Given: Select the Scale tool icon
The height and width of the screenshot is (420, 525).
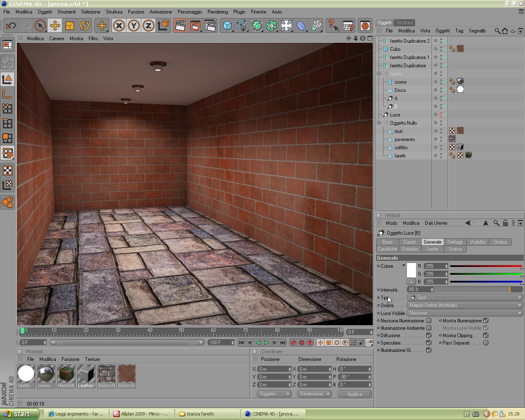Looking at the screenshot, I should pos(69,25).
